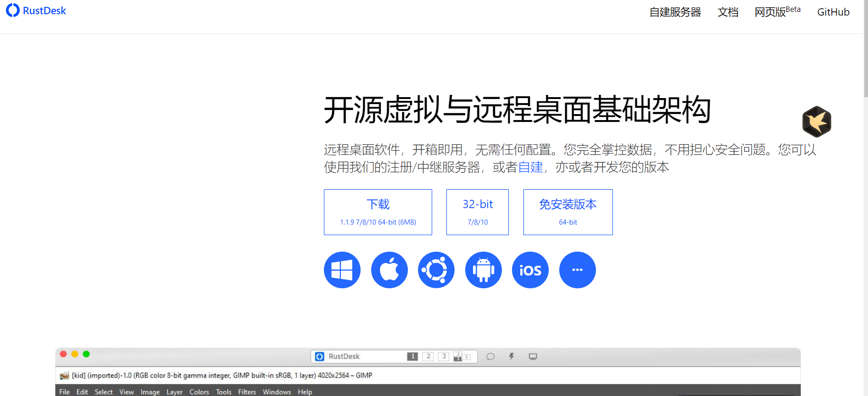Click the golden bird hexagon badge

pyautogui.click(x=817, y=121)
